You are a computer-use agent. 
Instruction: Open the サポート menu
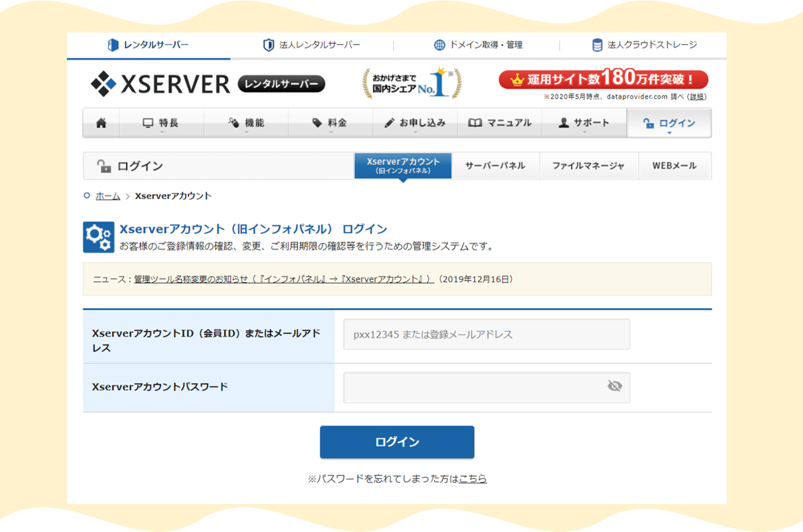(x=584, y=123)
